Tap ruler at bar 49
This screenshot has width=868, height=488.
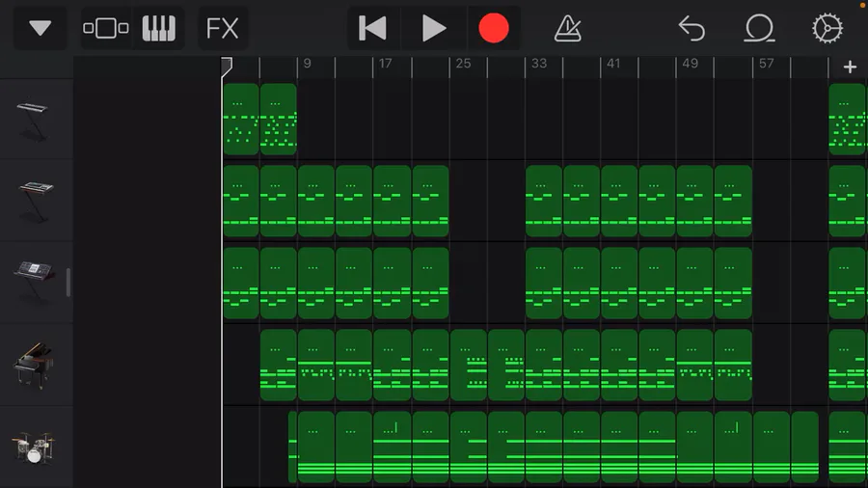point(690,64)
